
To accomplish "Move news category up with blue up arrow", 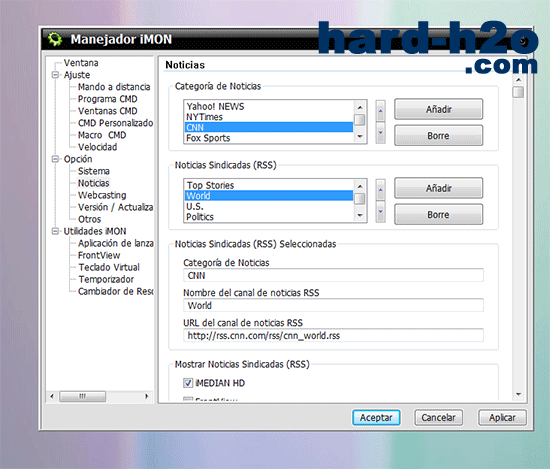I will 381,111.
